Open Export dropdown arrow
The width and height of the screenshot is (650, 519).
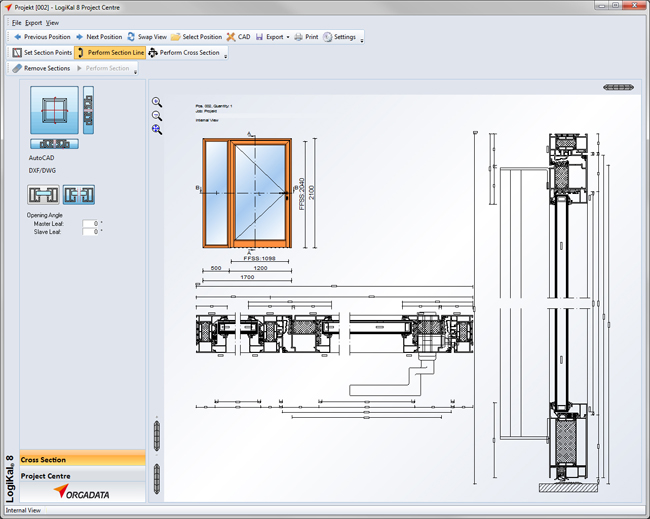click(288, 37)
